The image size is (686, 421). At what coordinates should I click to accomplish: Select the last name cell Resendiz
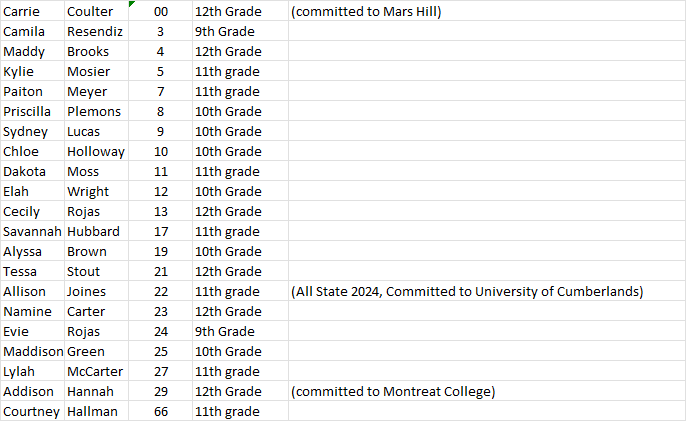(93, 31)
